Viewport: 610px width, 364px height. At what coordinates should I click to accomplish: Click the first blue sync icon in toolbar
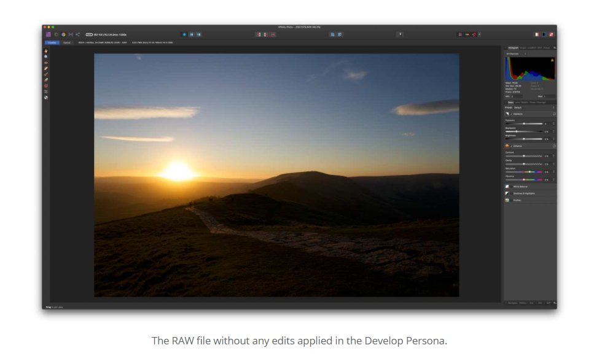click(x=332, y=34)
